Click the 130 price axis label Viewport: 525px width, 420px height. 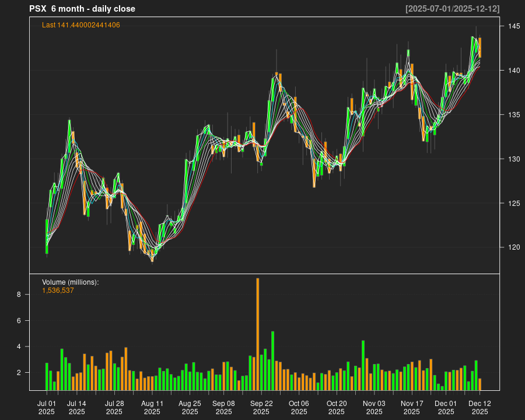click(514, 159)
